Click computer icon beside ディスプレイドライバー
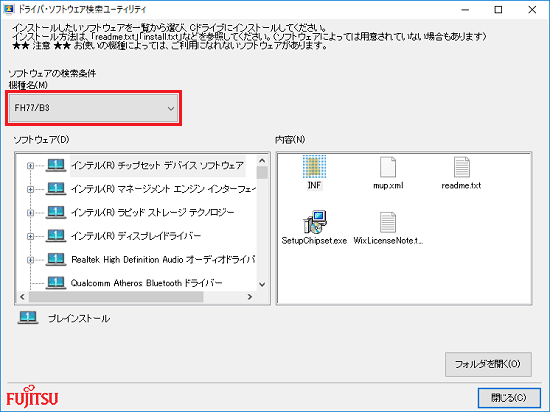The width and height of the screenshot is (550, 412). [x=56, y=236]
